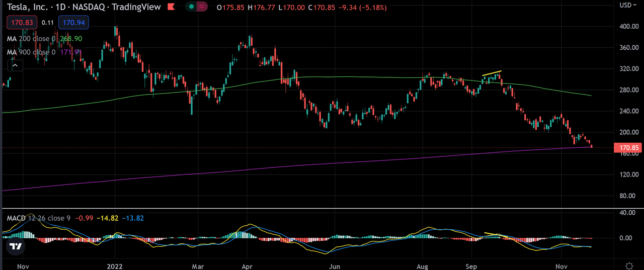Click the green market status dot
Screen dimensions: 644x270
191,7
